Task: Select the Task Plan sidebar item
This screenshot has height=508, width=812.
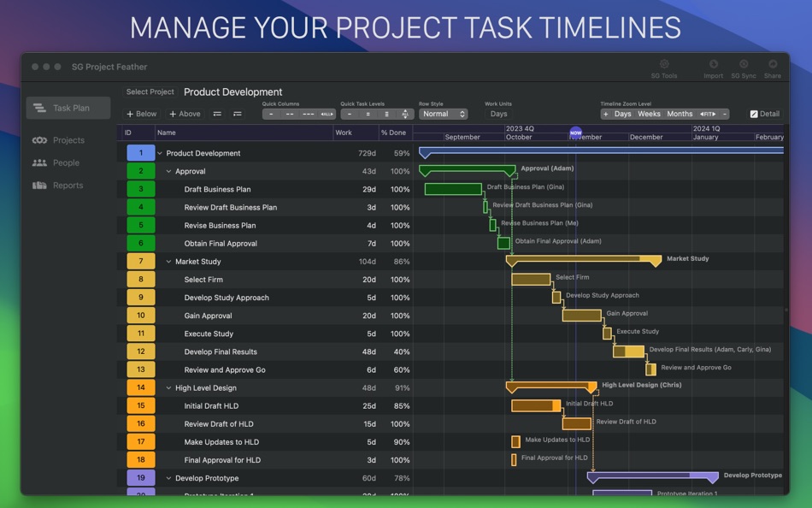Action: click(x=68, y=108)
